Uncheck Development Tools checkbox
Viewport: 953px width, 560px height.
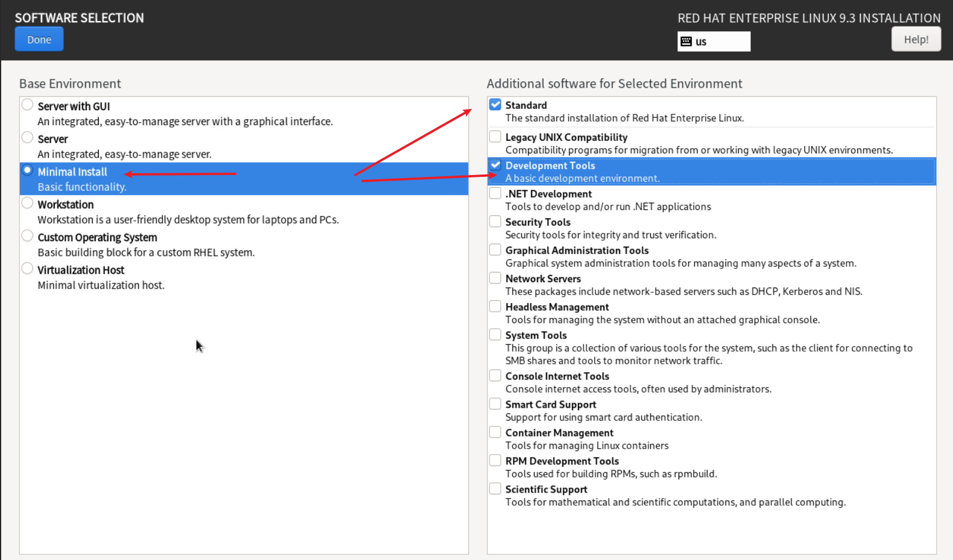pos(495,165)
